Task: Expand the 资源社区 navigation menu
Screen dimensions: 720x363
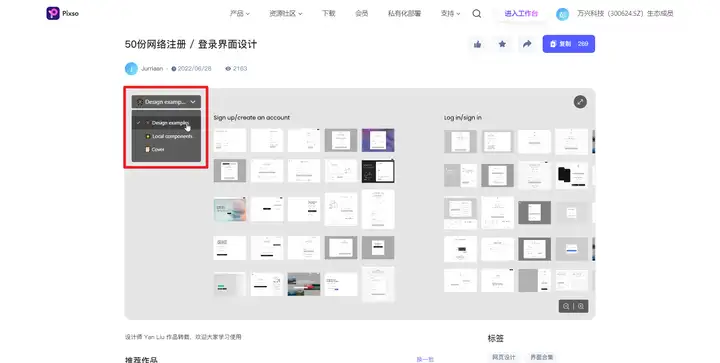Action: (286, 14)
